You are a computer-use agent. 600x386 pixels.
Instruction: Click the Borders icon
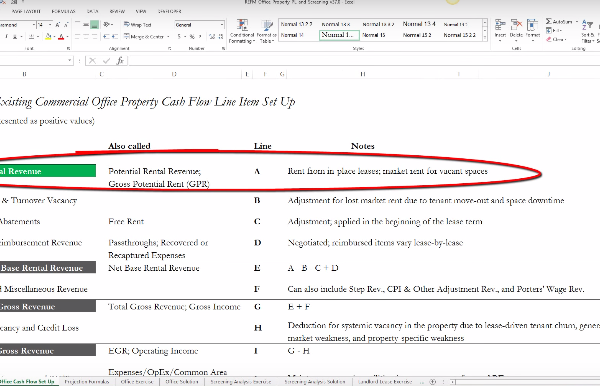point(32,37)
